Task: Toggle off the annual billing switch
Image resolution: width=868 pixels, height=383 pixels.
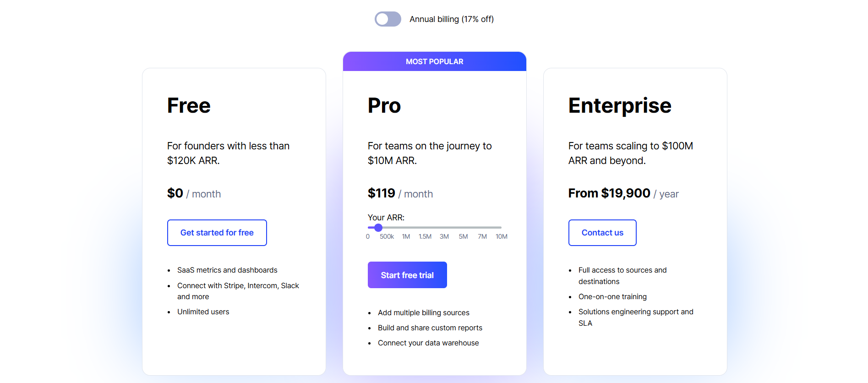Action: click(388, 19)
